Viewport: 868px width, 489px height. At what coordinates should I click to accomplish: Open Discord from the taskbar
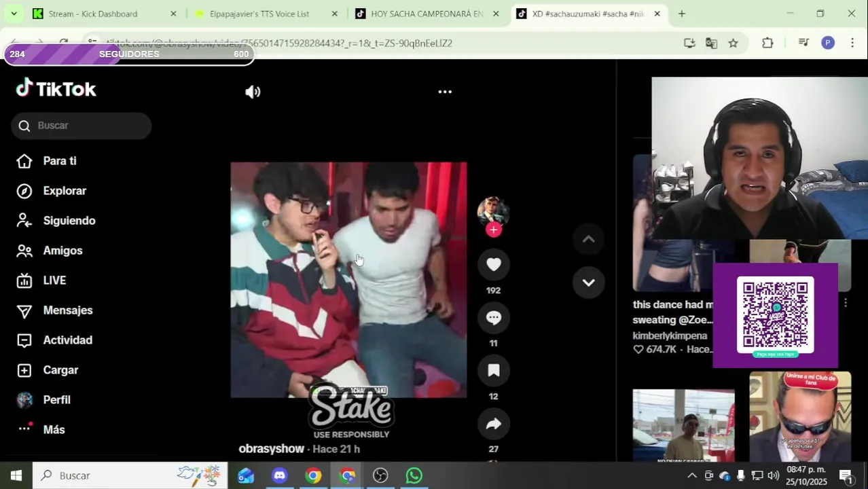pyautogui.click(x=279, y=475)
